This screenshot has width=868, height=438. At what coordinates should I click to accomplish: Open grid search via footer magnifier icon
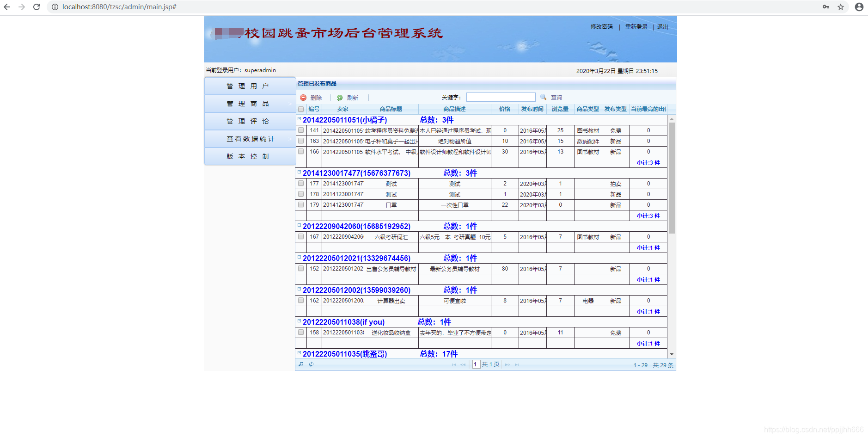coord(301,364)
